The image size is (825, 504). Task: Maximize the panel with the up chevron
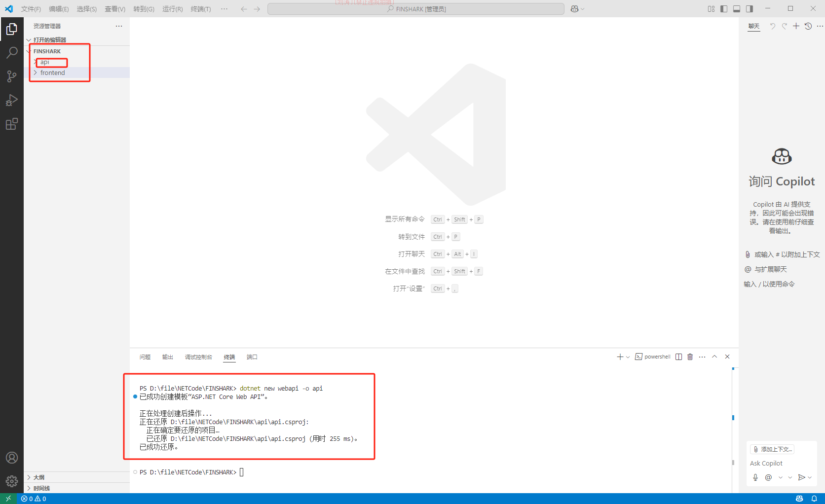[714, 357]
